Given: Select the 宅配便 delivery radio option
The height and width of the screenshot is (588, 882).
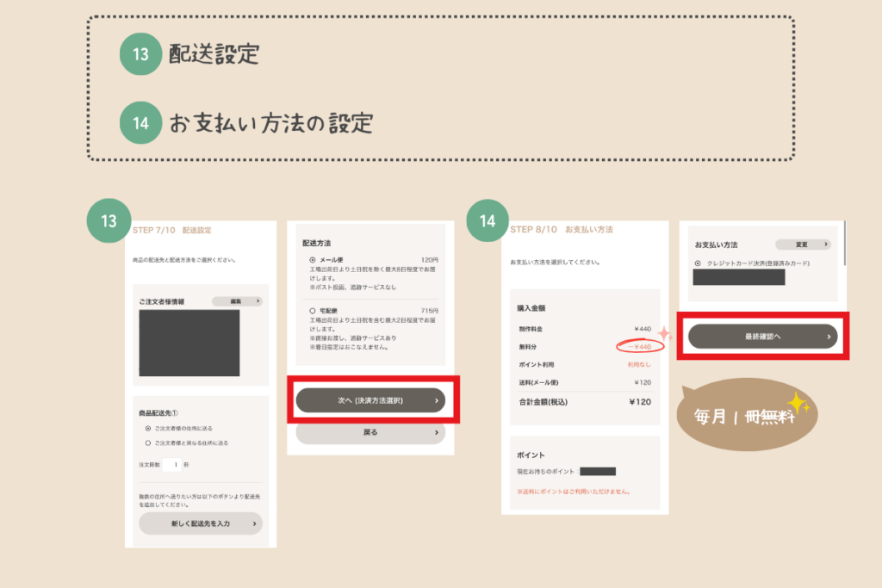Looking at the screenshot, I should pos(312,310).
